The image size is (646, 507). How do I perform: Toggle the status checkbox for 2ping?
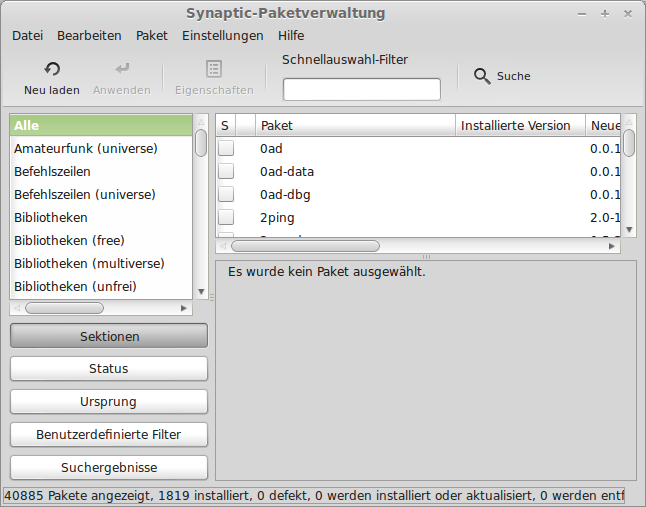[x=226, y=217]
